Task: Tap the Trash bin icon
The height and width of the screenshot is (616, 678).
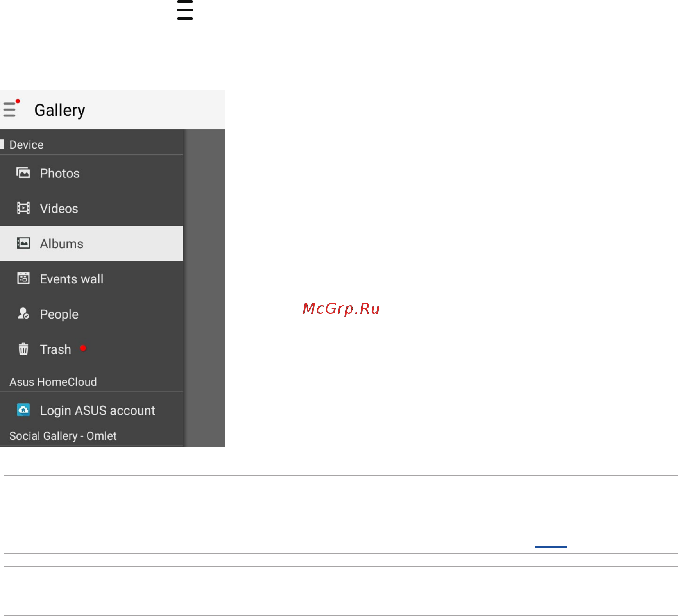Action: click(23, 349)
